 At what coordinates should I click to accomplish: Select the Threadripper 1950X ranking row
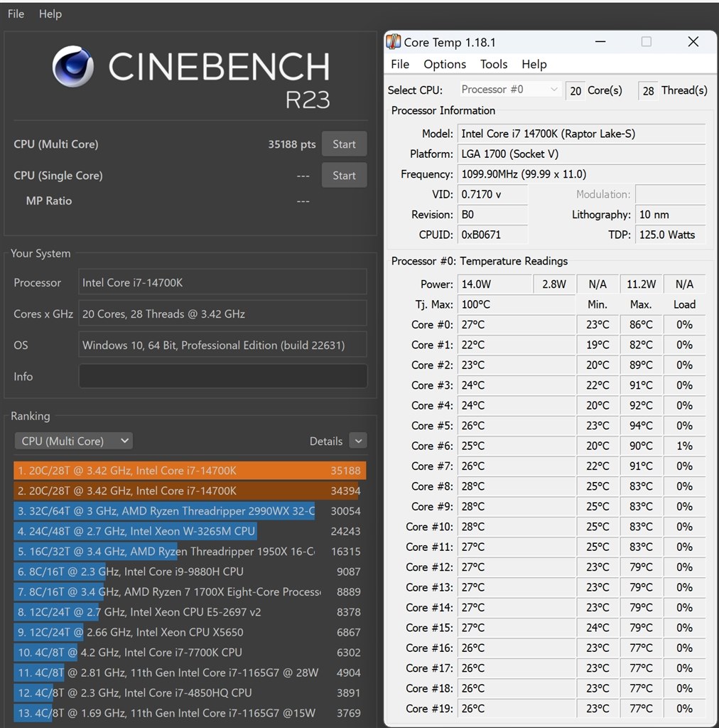190,551
